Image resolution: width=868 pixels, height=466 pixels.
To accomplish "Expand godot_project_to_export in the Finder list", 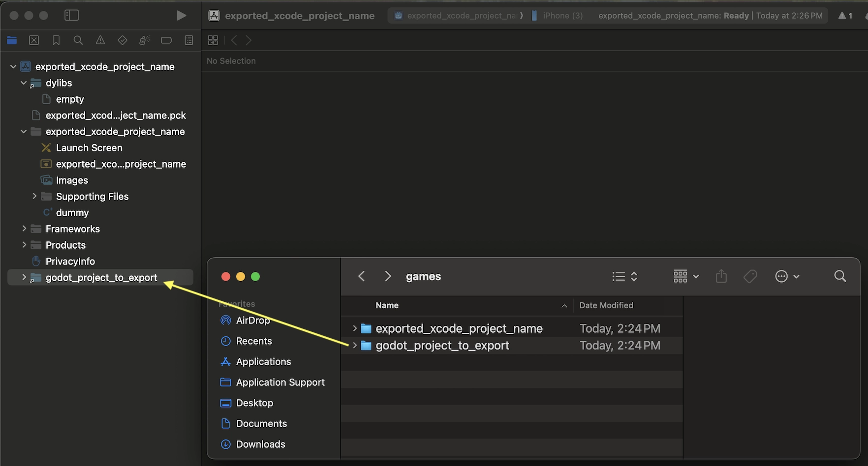I will point(354,346).
